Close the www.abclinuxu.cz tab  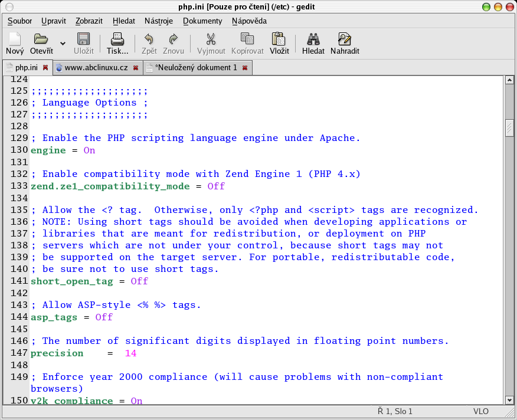coord(136,68)
